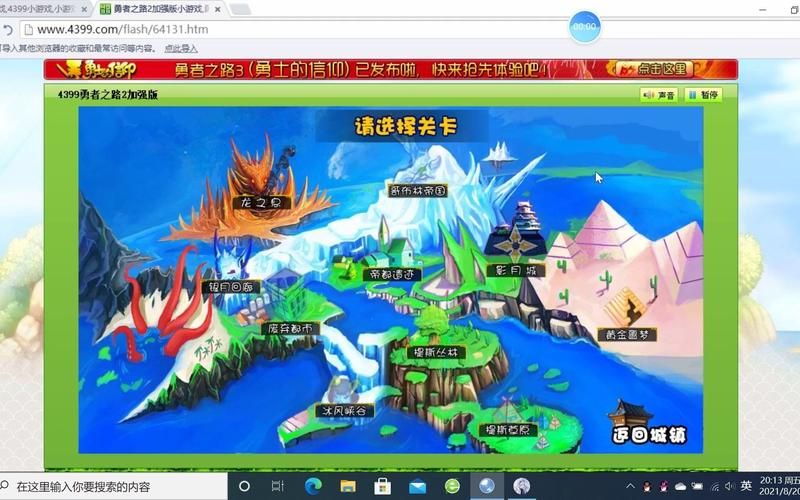Launch Microsoft Edge from the taskbar

[313, 486]
